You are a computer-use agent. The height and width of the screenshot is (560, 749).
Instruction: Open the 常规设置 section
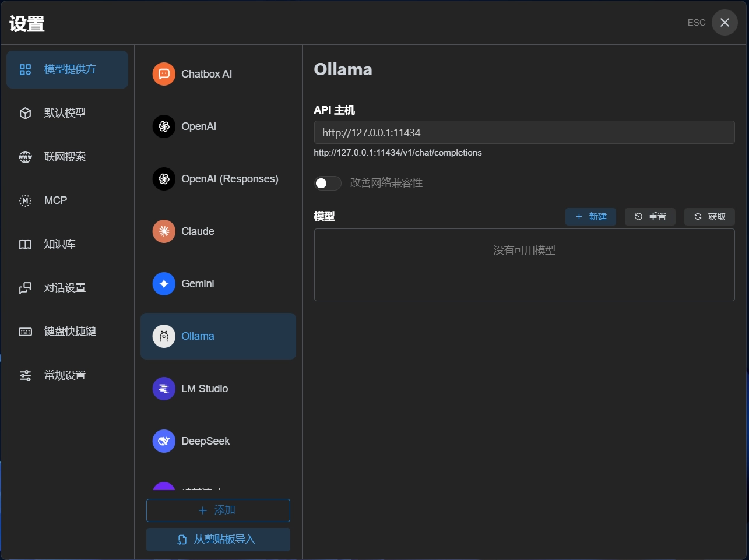[67, 375]
